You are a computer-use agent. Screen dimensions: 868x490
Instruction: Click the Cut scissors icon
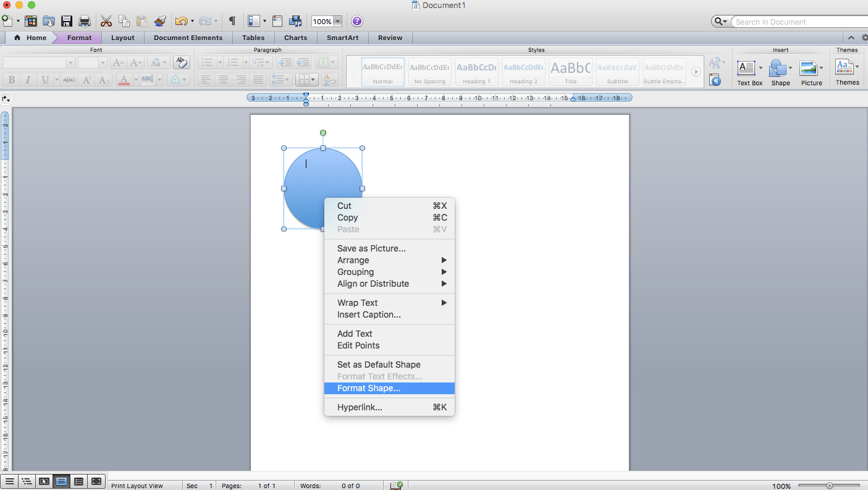click(x=106, y=21)
